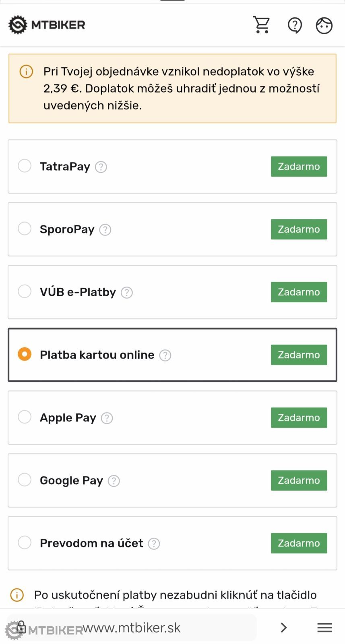The height and width of the screenshot is (644, 345).
Task: Show TatraPay info question mark
Action: [101, 167]
